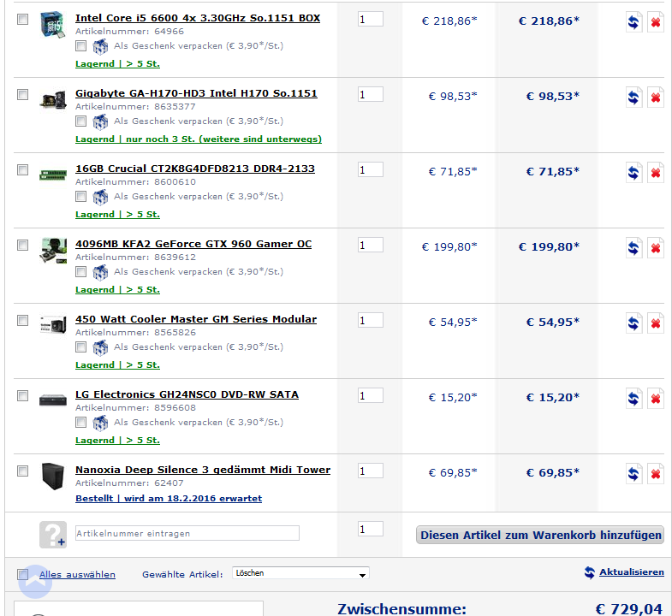Select Gigabyte GA-H170-HD3 row checkbox

point(23,95)
